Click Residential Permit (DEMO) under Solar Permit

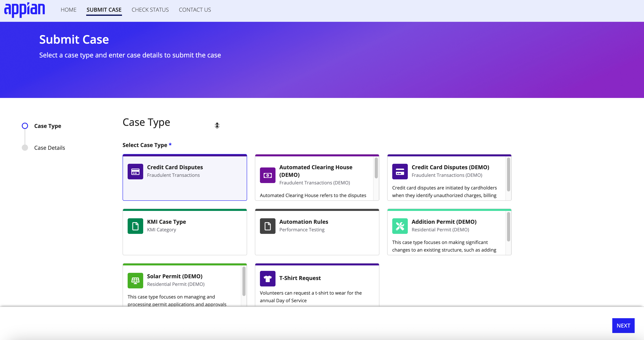click(x=175, y=284)
